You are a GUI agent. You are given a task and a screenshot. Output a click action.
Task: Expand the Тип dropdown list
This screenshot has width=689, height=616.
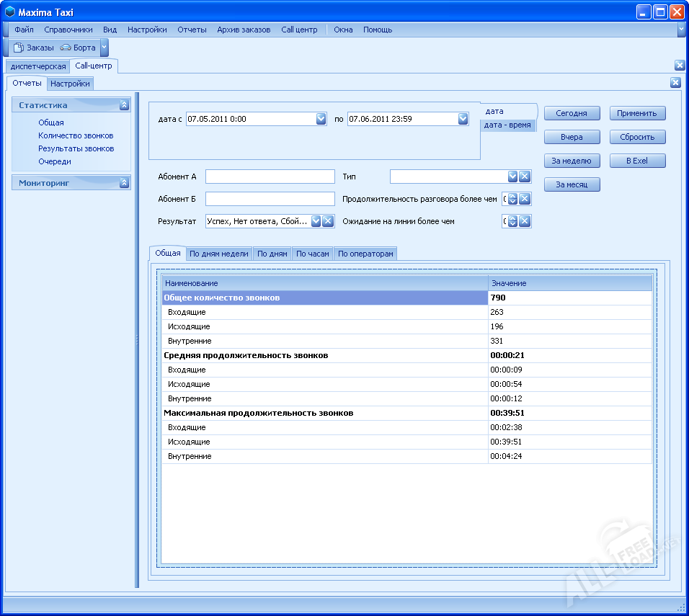pyautogui.click(x=512, y=177)
